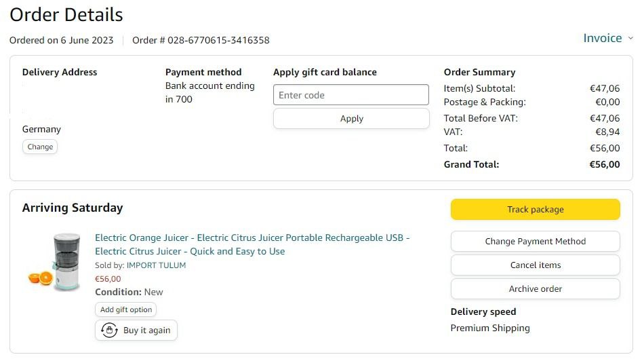Click the Change Payment Method button
644x359 pixels.
[535, 242]
